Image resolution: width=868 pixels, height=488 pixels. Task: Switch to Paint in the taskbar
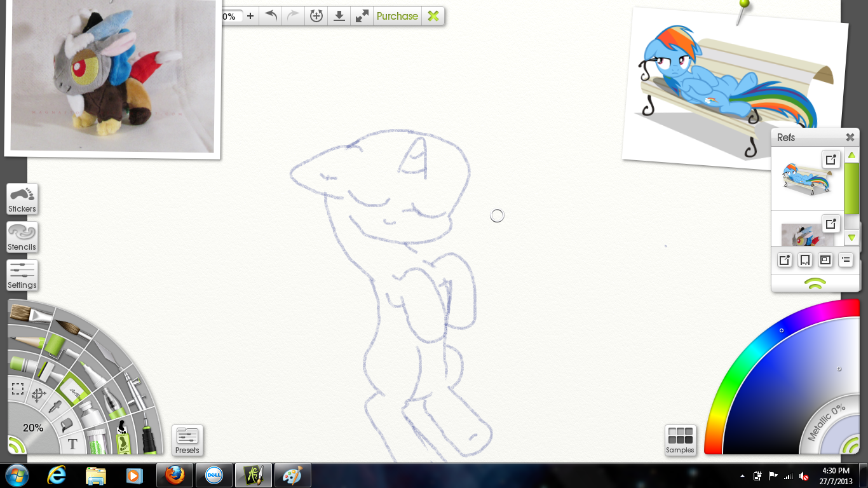(x=293, y=475)
